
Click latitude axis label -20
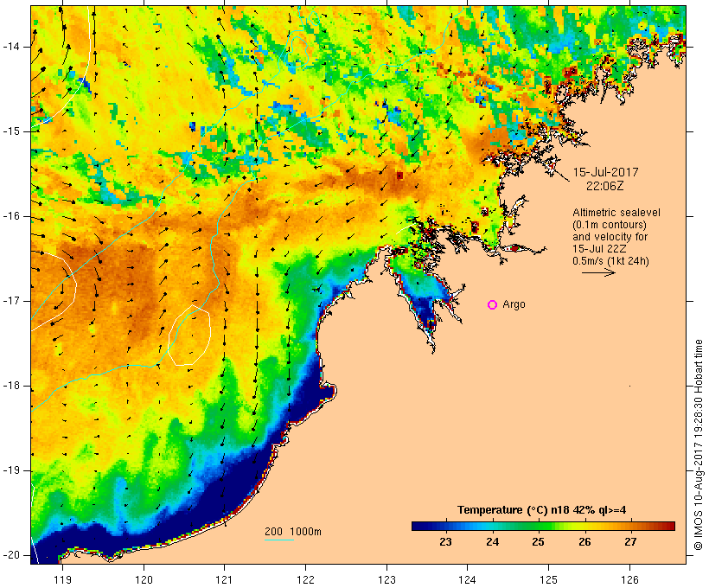(11, 555)
